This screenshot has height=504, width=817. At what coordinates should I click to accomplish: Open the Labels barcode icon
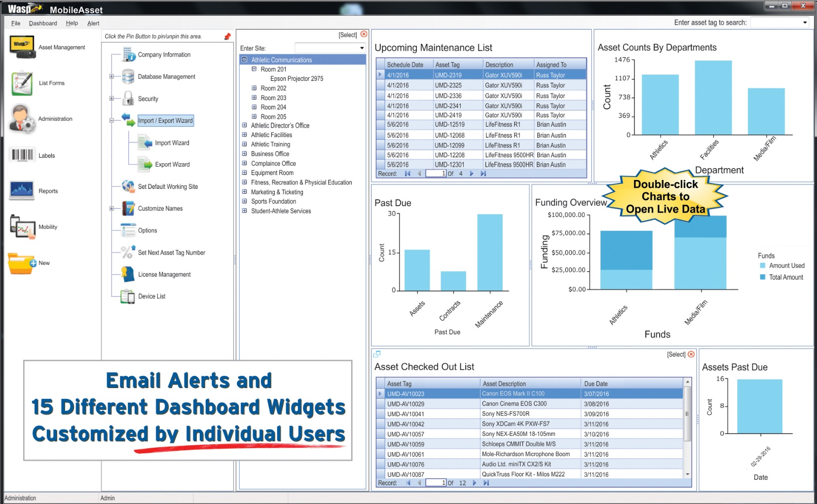[x=22, y=155]
